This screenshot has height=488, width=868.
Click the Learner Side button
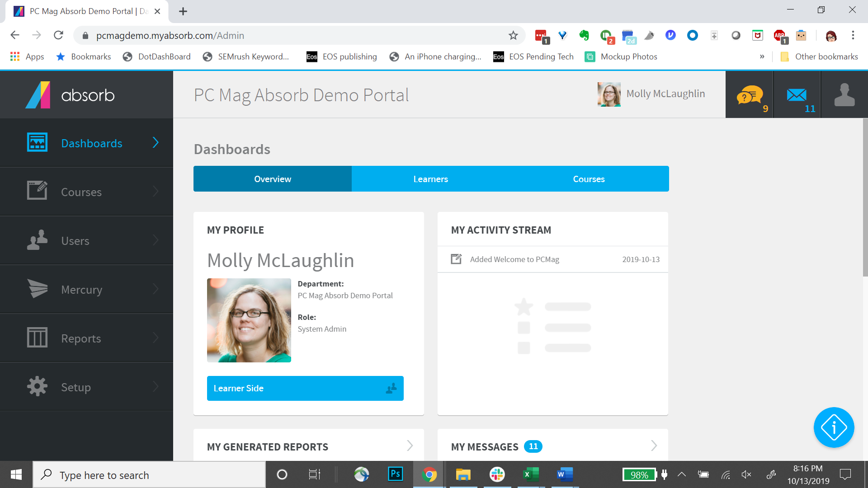tap(305, 388)
